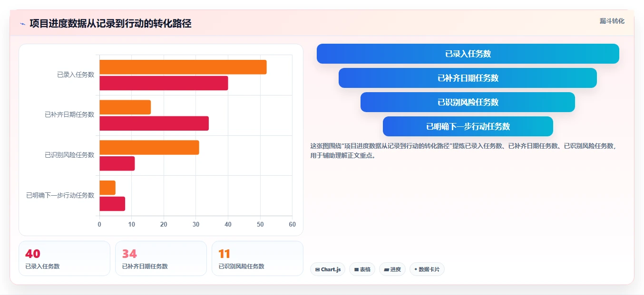Click the x-axis tick value 0
The image size is (644, 295).
[x=99, y=224]
